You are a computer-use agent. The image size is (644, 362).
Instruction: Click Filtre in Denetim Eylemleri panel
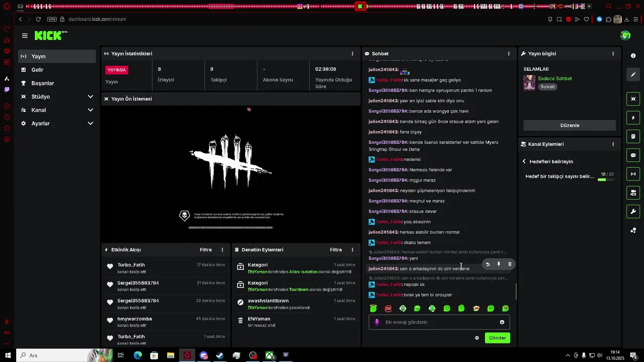coord(336,249)
